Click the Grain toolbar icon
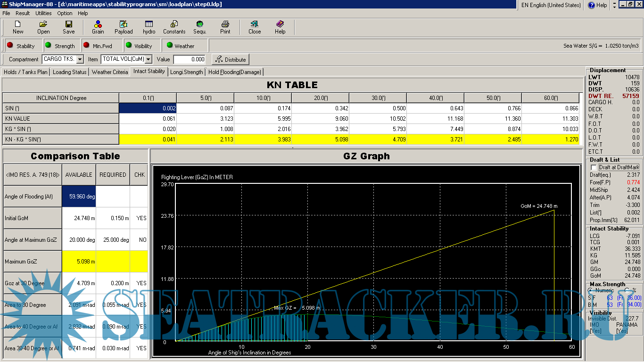644x362 pixels. coord(98,27)
